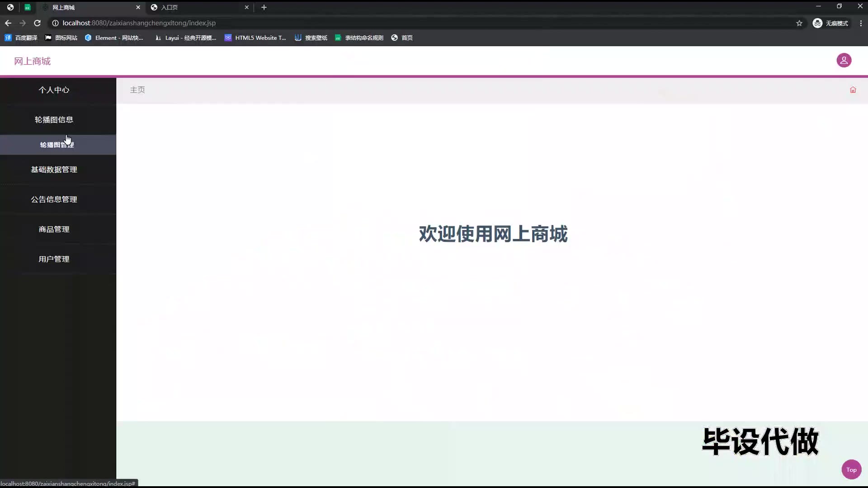Image resolution: width=868 pixels, height=488 pixels.
Task: Click the home icon in breadcrumb bar
Action: pos(853,90)
